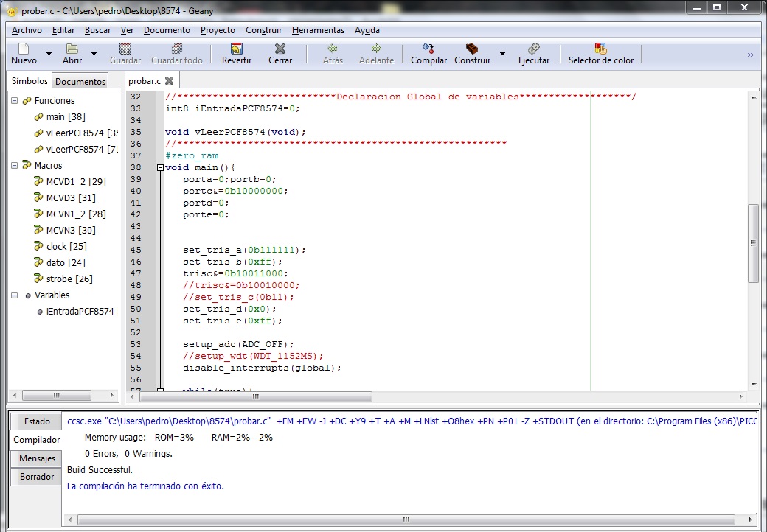
Task: Click the 'Build Successful.' message line
Action: (100, 470)
